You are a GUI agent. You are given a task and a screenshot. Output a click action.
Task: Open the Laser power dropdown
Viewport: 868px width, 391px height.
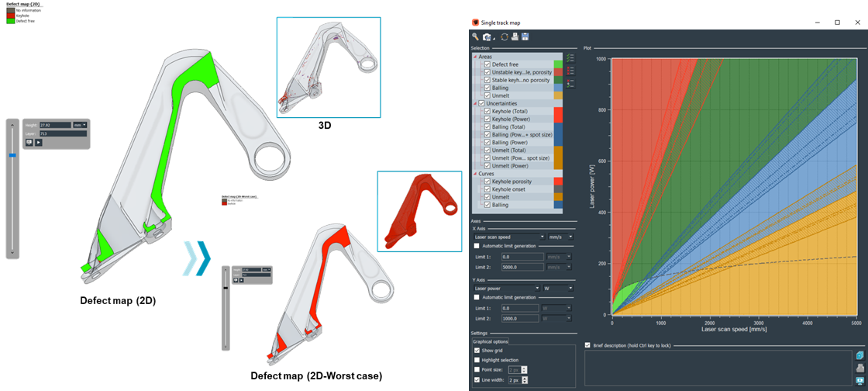point(507,288)
